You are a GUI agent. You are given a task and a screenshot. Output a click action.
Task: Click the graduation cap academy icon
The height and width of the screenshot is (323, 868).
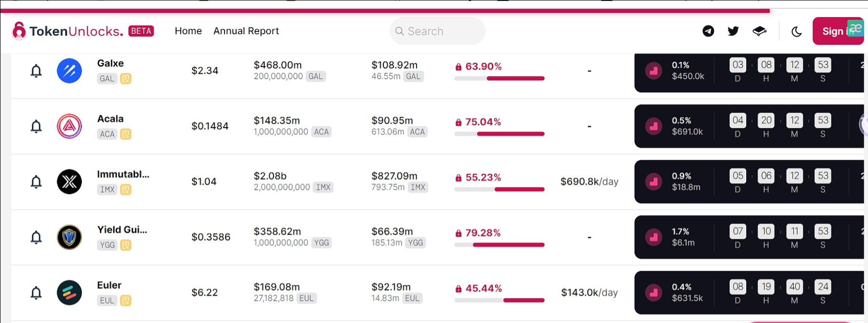click(759, 31)
